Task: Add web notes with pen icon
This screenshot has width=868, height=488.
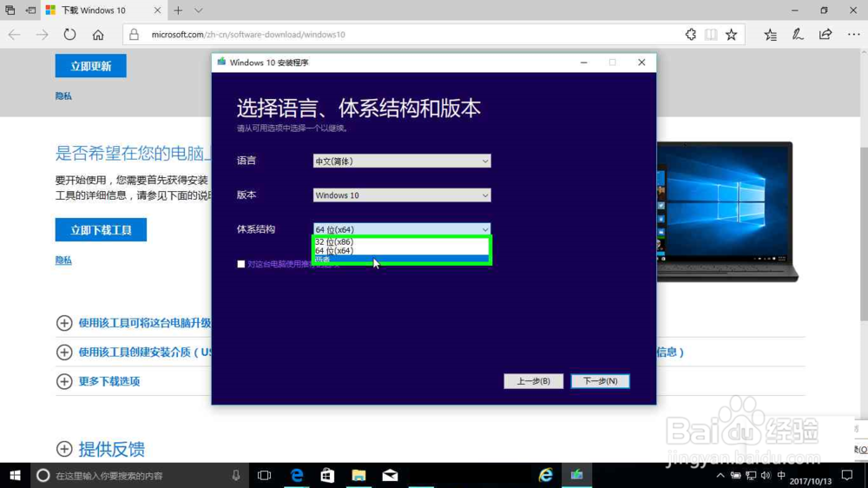Action: 797,35
